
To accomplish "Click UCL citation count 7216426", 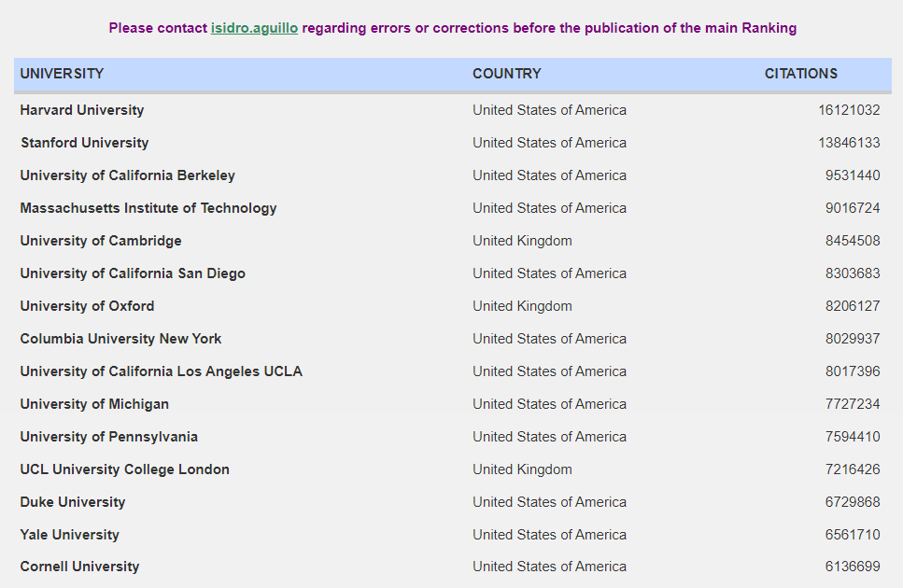I will pyautogui.click(x=853, y=469).
